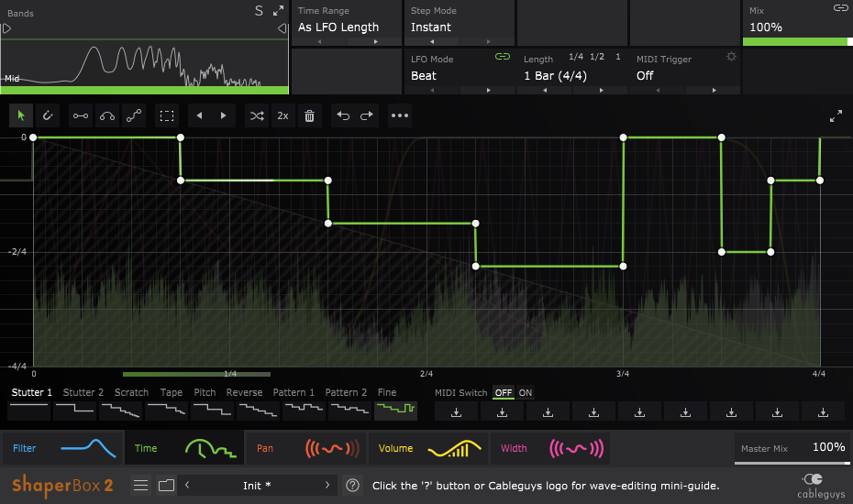Open the preset browser folder
Image resolution: width=853 pixels, height=504 pixels.
pos(166,485)
